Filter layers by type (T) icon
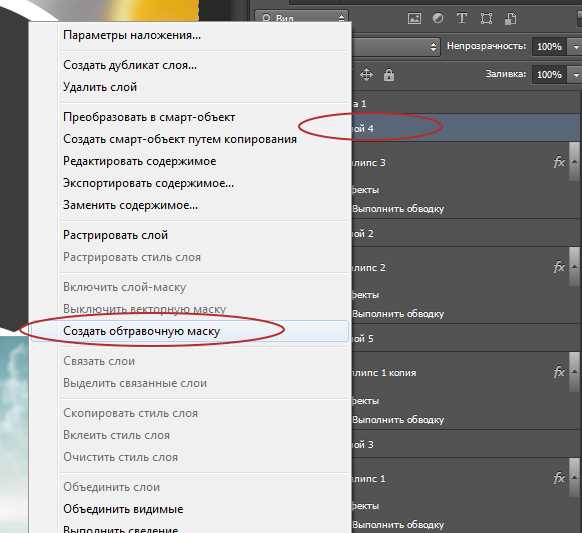 click(x=462, y=18)
